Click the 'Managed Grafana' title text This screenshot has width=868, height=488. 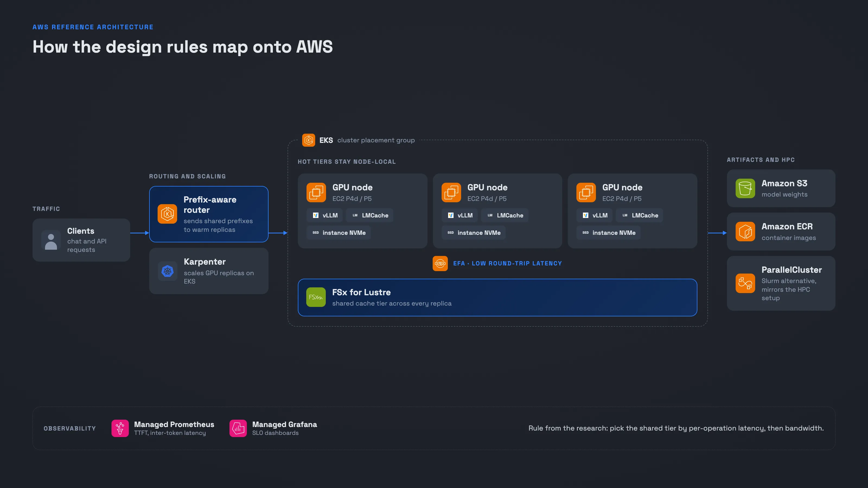coord(285,424)
